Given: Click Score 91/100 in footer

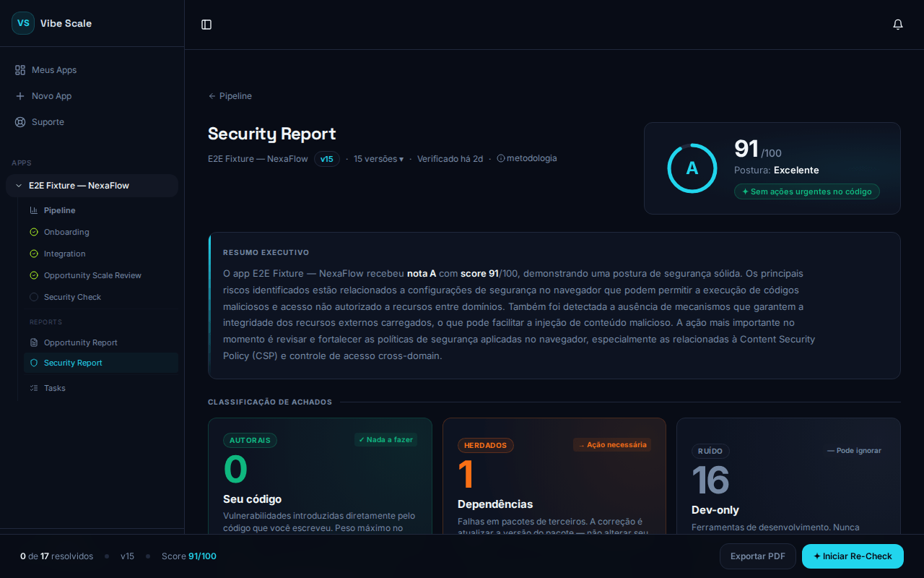Looking at the screenshot, I should pos(188,556).
